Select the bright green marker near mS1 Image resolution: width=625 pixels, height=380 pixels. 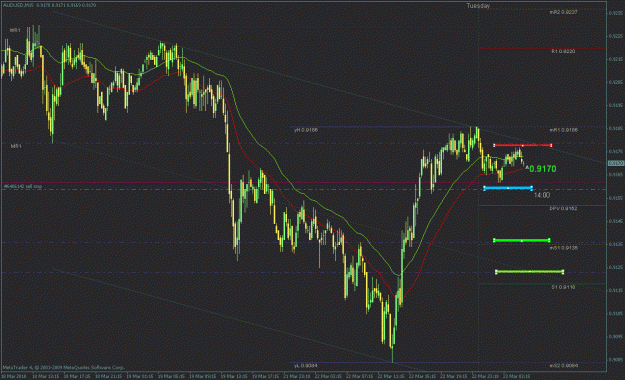(522, 240)
